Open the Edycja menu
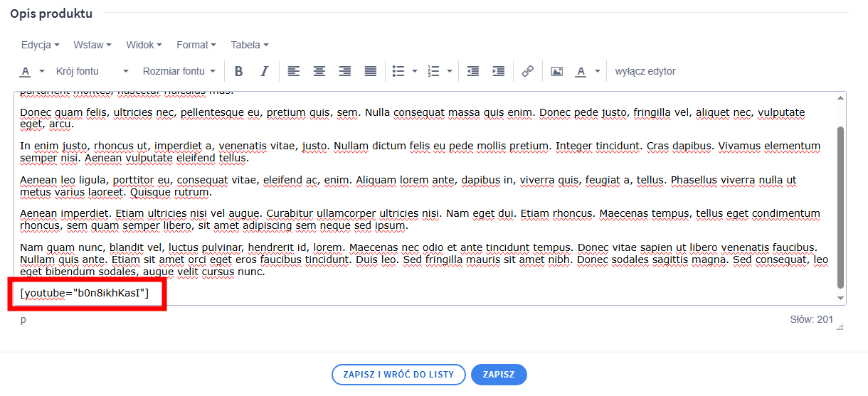 (40, 45)
